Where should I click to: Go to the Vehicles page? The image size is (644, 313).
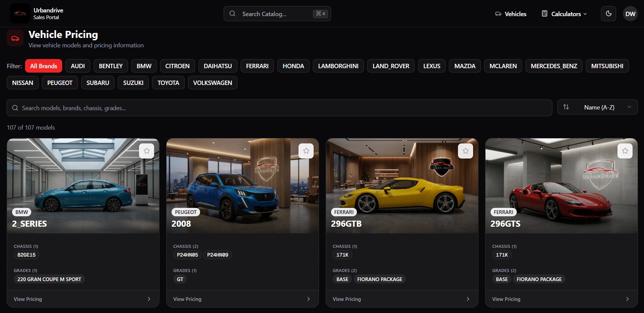511,14
